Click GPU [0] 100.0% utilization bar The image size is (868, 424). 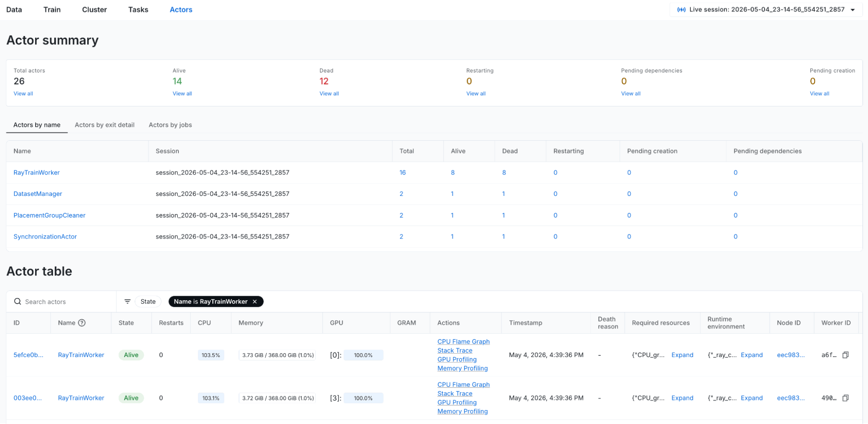[x=363, y=355]
